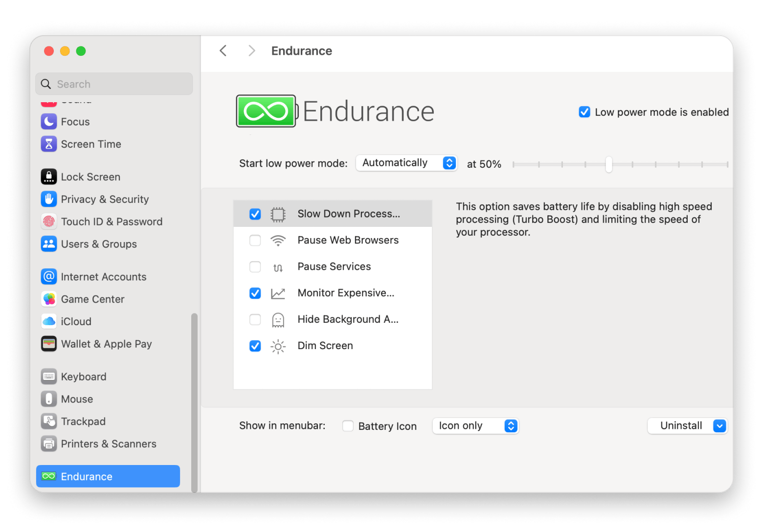Select the Pause Services label
763x532 pixels.
pos(334,266)
